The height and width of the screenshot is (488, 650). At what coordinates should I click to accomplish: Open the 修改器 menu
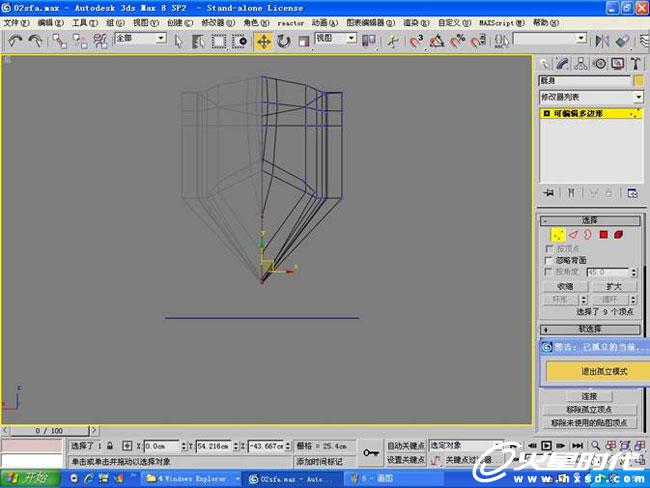218,23
